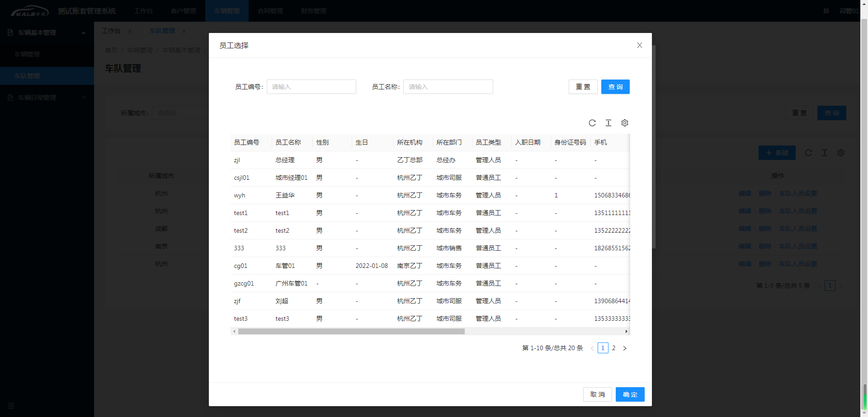Open 车辆管理 sidebar item
Viewport: 868px width, 417px height.
[x=47, y=54]
